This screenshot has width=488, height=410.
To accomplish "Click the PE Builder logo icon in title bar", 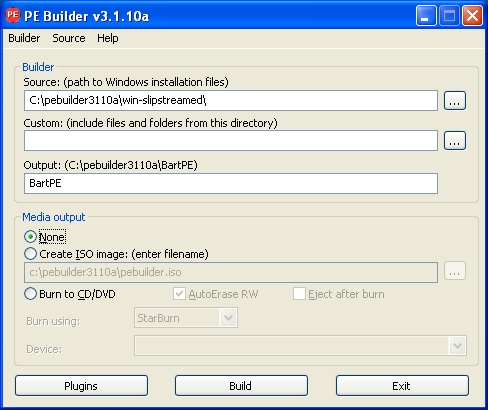I will (13, 15).
